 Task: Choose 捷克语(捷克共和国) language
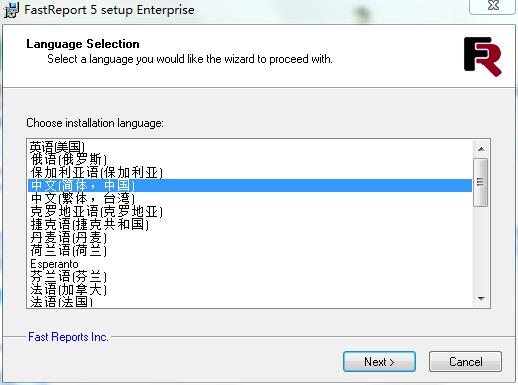(250, 224)
